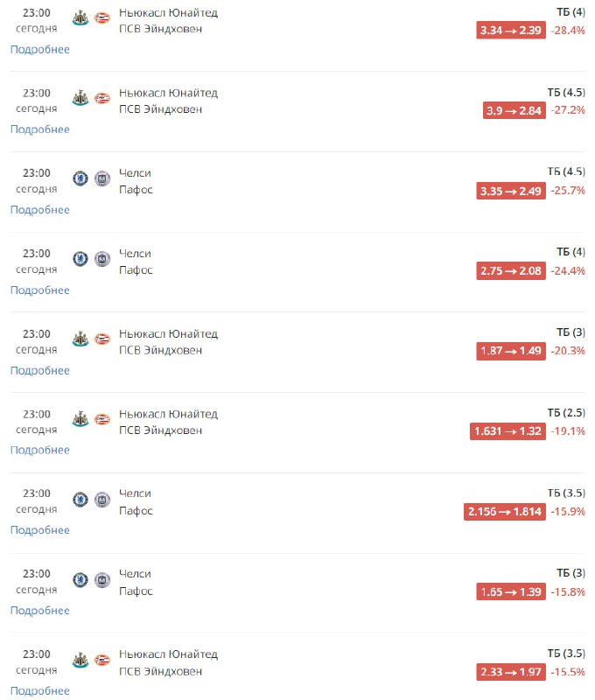Screen dimensions: 595x700
Task: Select the 3.9 → 2.84 odds badge
Action: point(514,111)
